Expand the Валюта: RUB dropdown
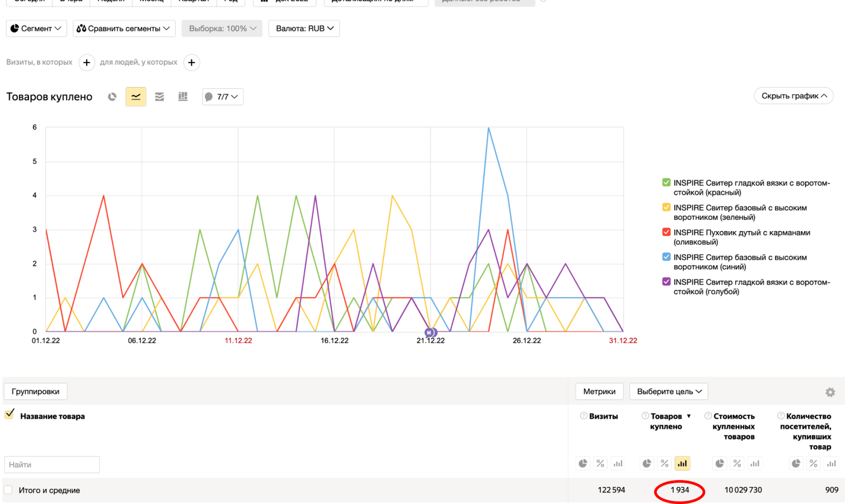This screenshot has height=504, width=848. pyautogui.click(x=304, y=28)
